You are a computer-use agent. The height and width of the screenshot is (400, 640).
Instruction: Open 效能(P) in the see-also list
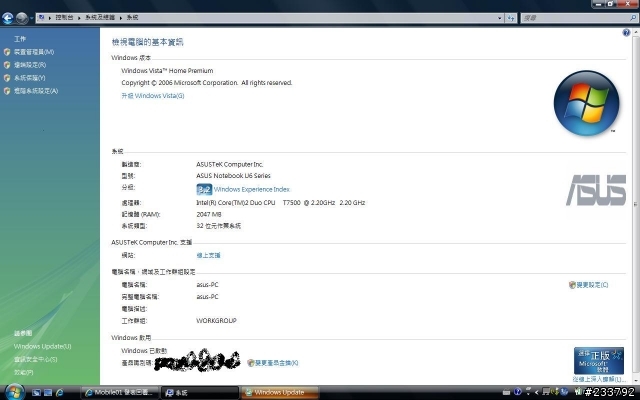tap(23, 372)
